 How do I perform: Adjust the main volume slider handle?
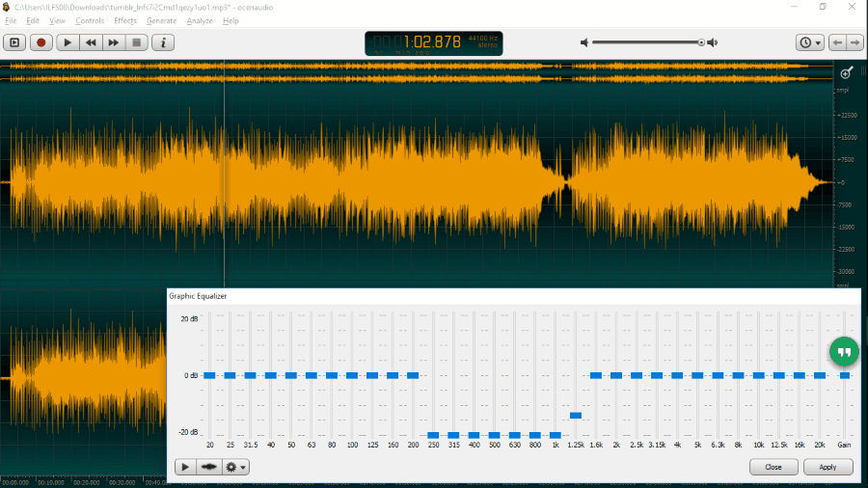click(x=701, y=42)
